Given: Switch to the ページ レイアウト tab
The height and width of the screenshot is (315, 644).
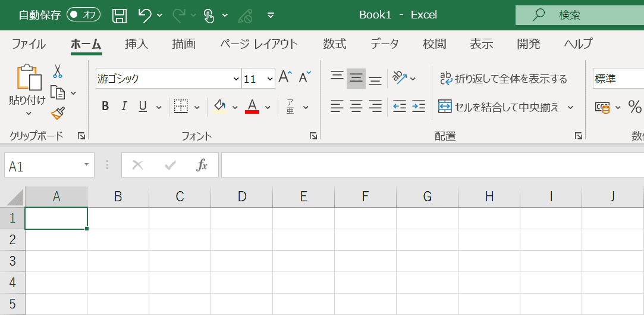Looking at the screenshot, I should [259, 43].
